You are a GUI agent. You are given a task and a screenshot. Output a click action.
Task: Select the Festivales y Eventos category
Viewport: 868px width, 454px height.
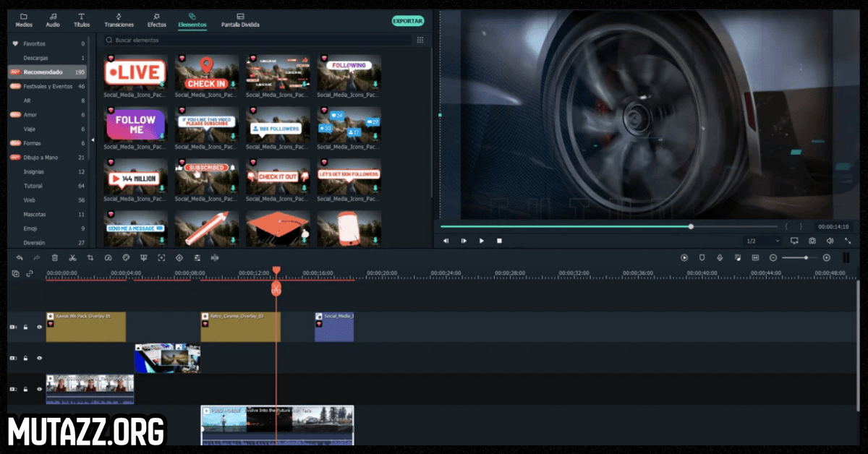click(48, 86)
